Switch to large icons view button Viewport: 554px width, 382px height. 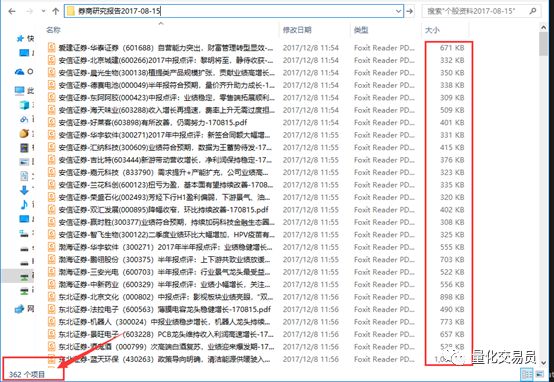(539, 374)
